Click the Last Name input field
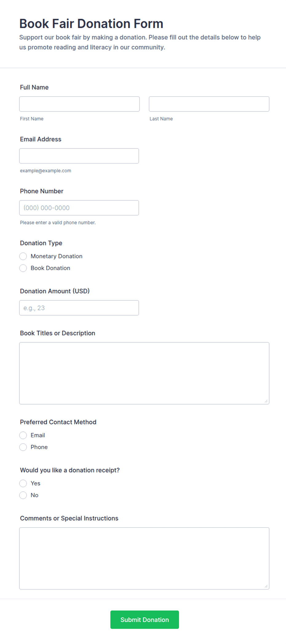Viewport: 286px width, 644px height. (x=209, y=104)
